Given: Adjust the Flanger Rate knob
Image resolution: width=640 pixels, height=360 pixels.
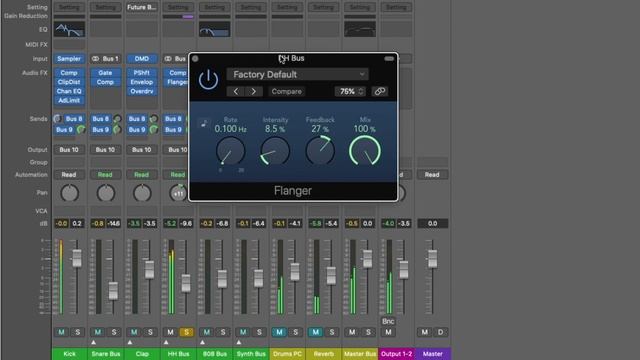Looking at the screenshot, I should point(230,151).
